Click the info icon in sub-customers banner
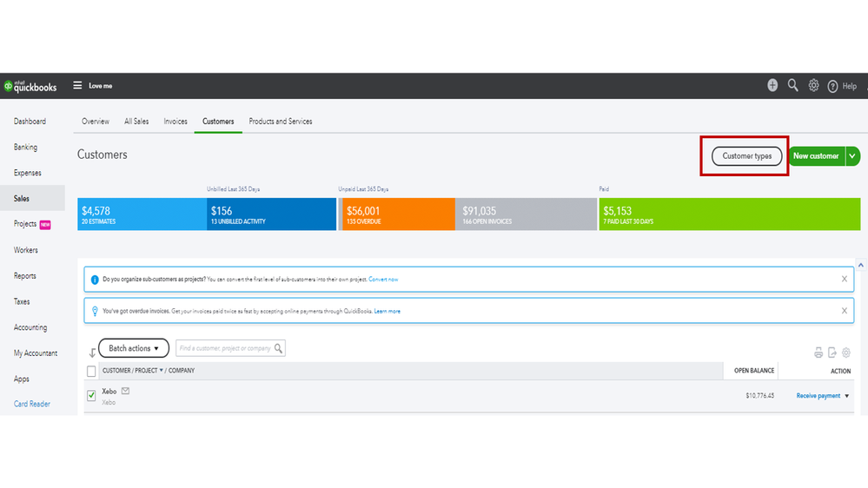The height and width of the screenshot is (488, 868). click(95, 280)
